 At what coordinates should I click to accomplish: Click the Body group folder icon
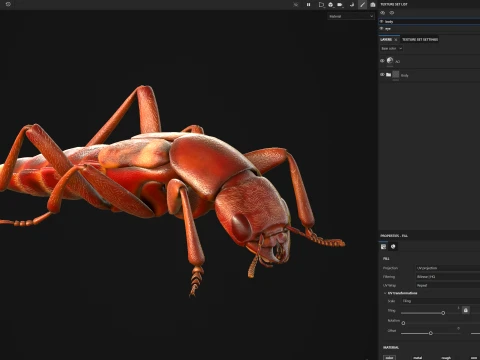[x=388, y=75]
